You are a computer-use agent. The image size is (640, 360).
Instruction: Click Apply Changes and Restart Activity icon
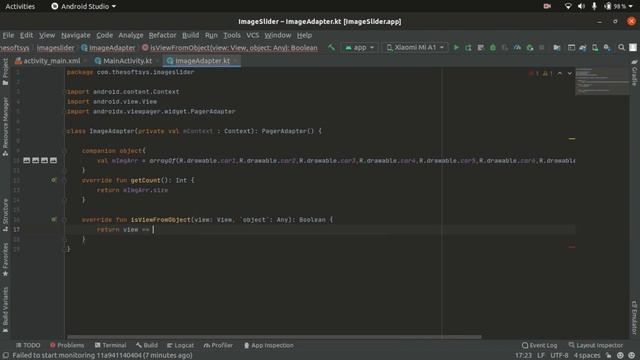[468, 48]
